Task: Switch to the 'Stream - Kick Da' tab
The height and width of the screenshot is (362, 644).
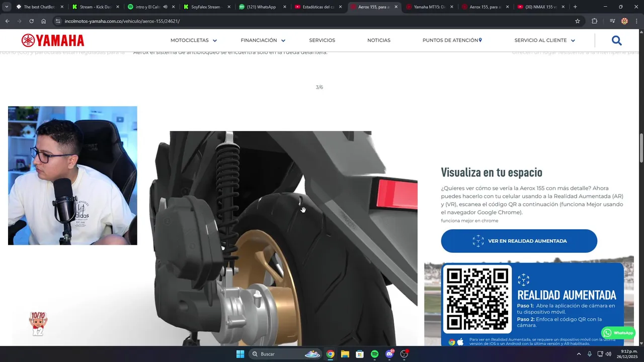Action: tap(95, 7)
